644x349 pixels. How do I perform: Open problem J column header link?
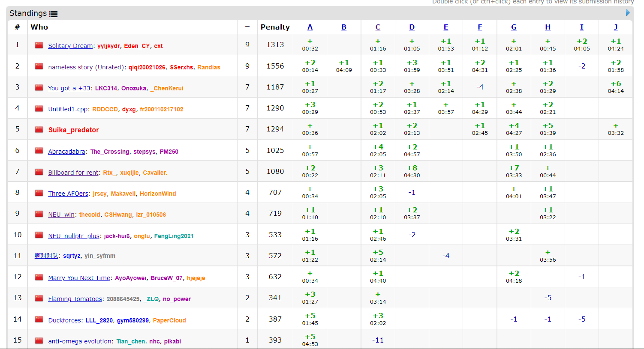[616, 27]
